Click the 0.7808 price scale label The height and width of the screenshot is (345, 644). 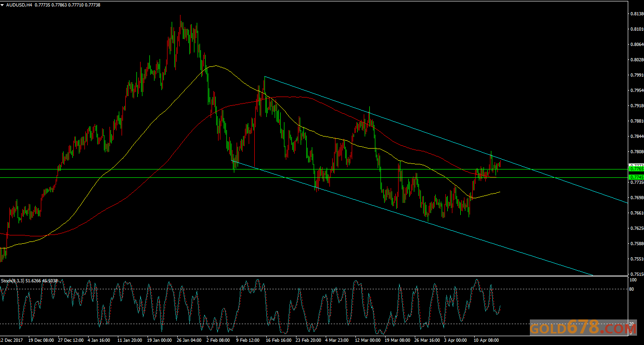(637, 152)
